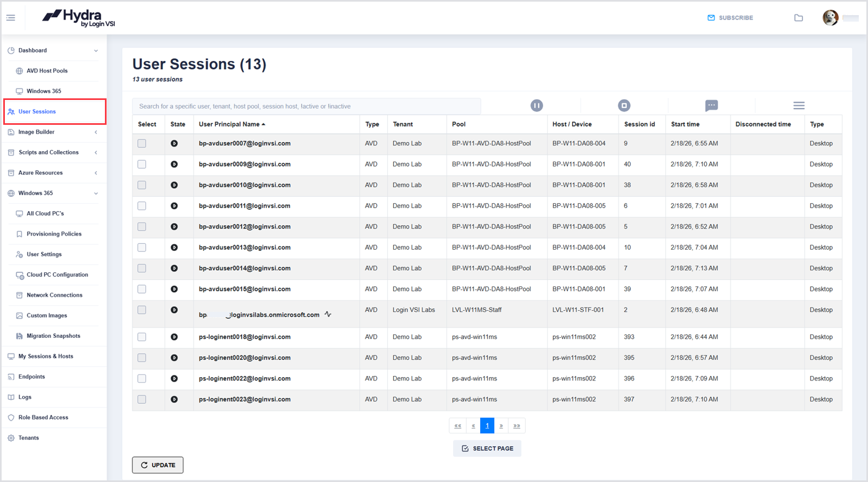
Task: Open Role Based Access menu item
Action: click(43, 418)
